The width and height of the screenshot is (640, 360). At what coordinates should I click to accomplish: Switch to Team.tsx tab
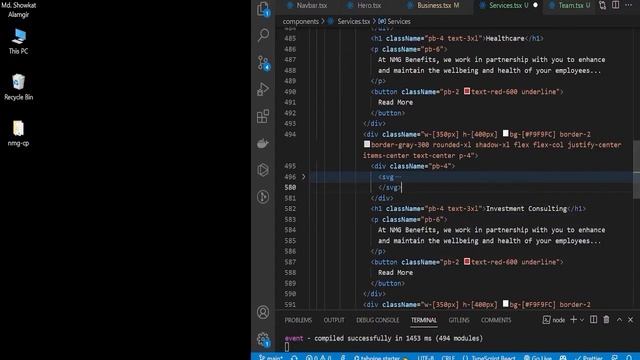[570, 5]
